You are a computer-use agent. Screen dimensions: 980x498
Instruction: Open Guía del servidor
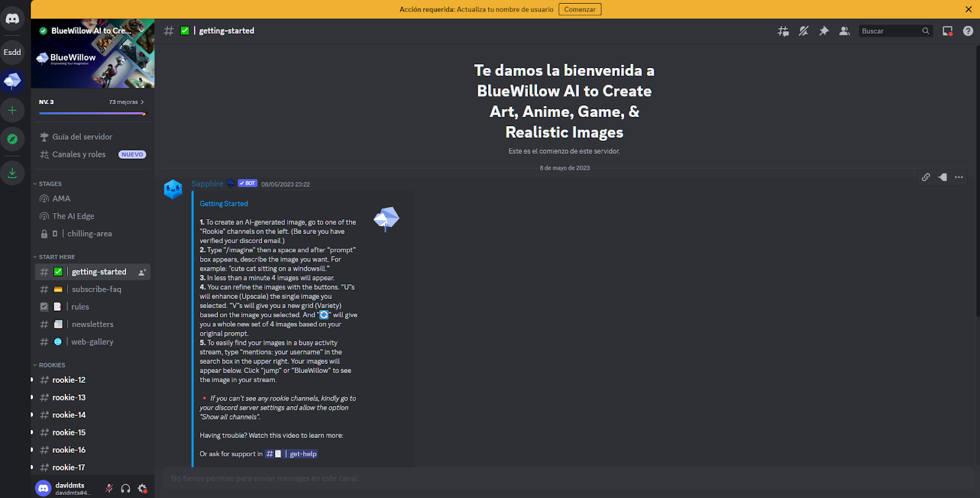tap(92, 137)
